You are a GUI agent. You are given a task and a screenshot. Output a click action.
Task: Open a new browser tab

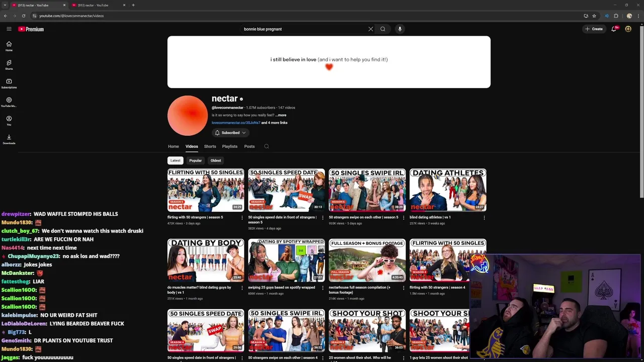click(133, 5)
